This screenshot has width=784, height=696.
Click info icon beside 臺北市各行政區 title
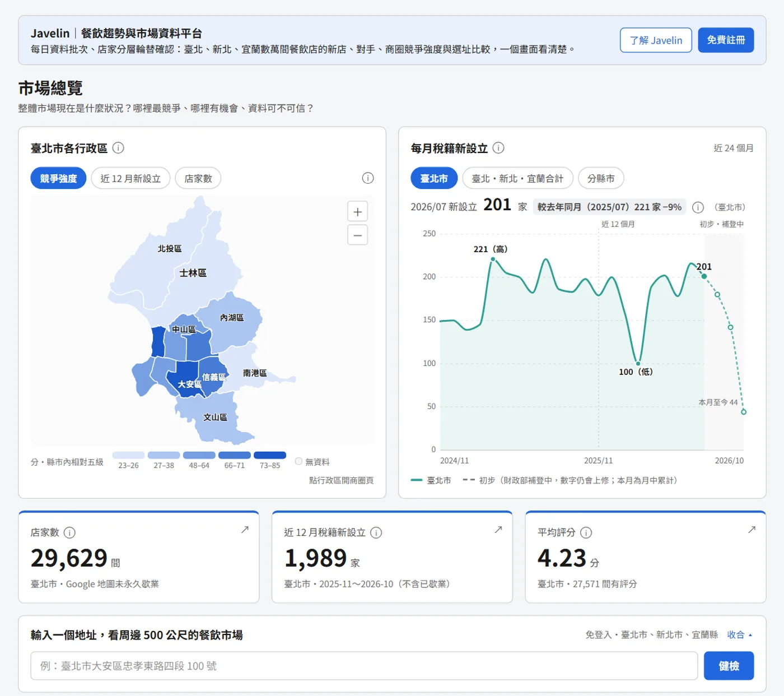[118, 148]
